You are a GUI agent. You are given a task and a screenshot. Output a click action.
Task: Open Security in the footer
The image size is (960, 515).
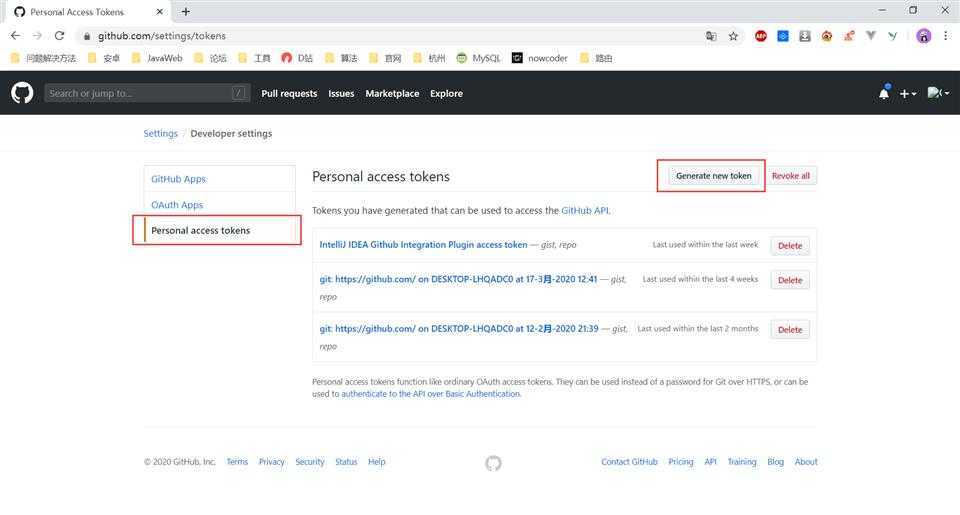310,462
